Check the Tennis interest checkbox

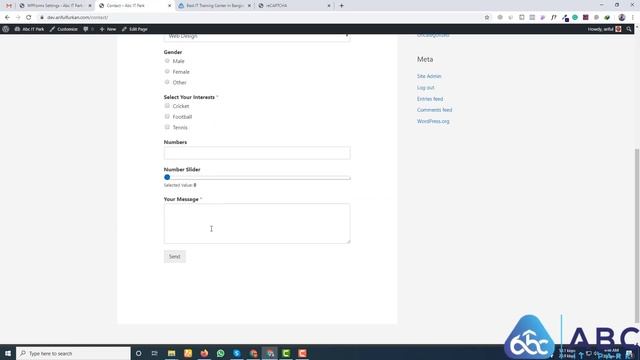tap(167, 127)
